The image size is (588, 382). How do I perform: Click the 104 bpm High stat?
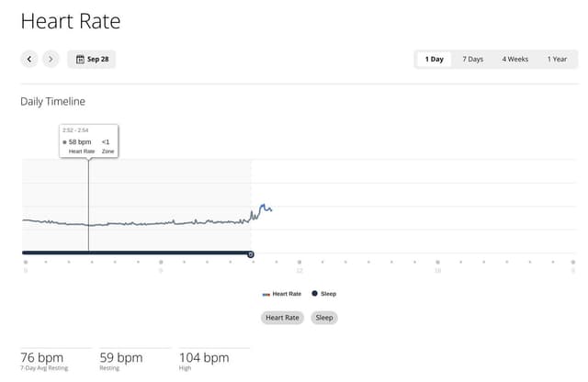click(203, 359)
